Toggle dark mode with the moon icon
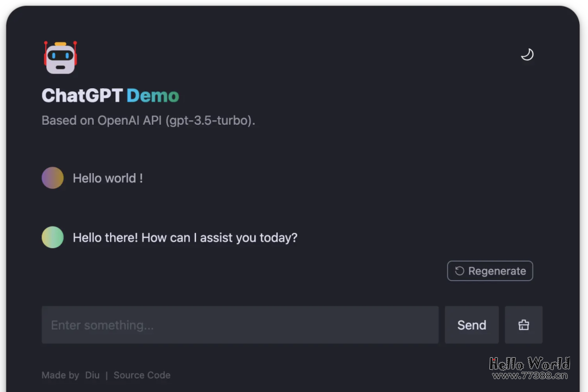The image size is (588, 392). [x=527, y=54]
